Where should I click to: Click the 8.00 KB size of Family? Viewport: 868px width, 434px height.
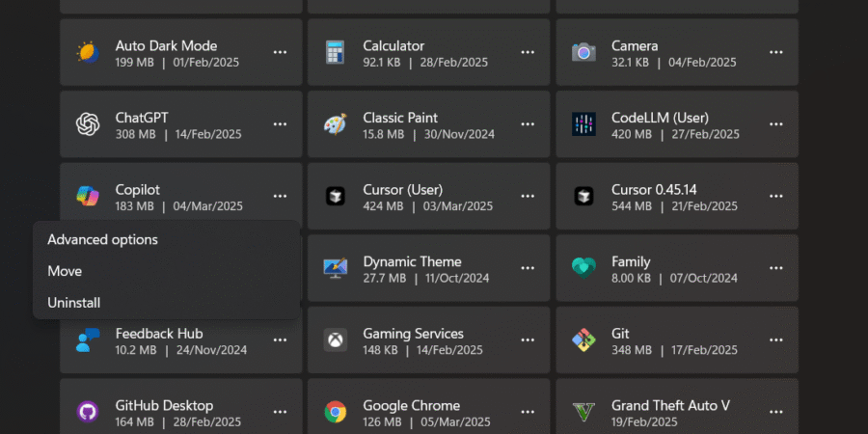631,279
